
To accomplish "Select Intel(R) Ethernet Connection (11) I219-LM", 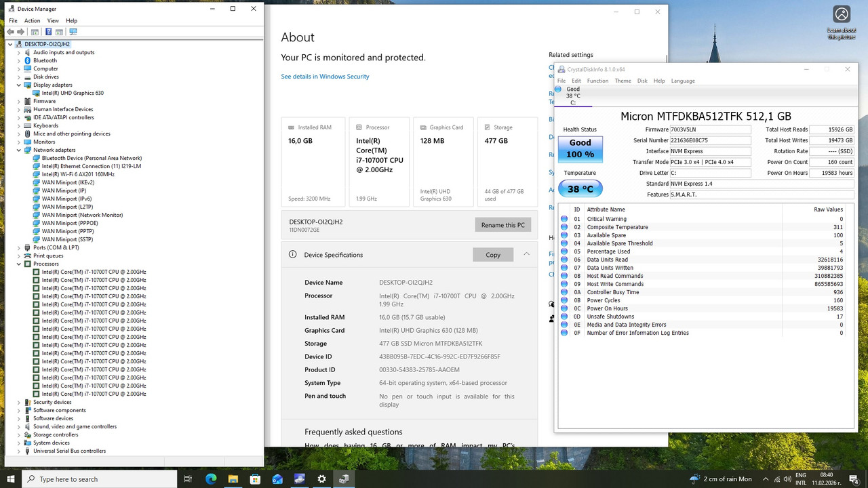I will (x=92, y=166).
